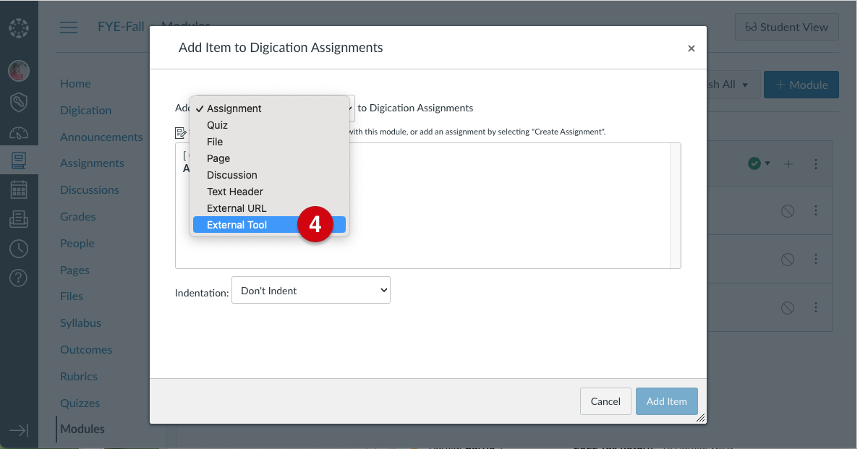The width and height of the screenshot is (868, 470).
Task: Select Quiz in the item type list
Action: (x=269, y=125)
